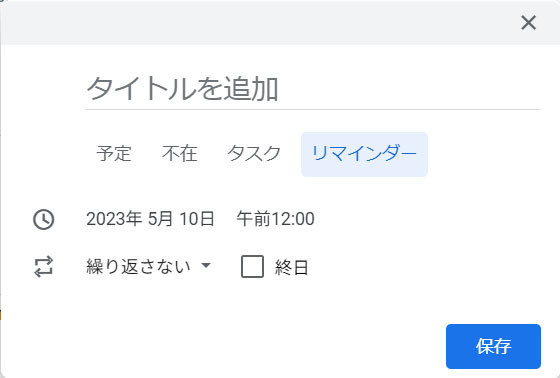560x378 pixels.
Task: Select the リマインダー tab
Action: coord(364,154)
